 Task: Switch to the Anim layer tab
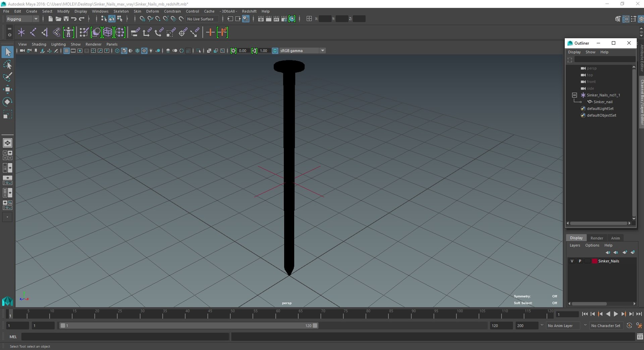[615, 238]
